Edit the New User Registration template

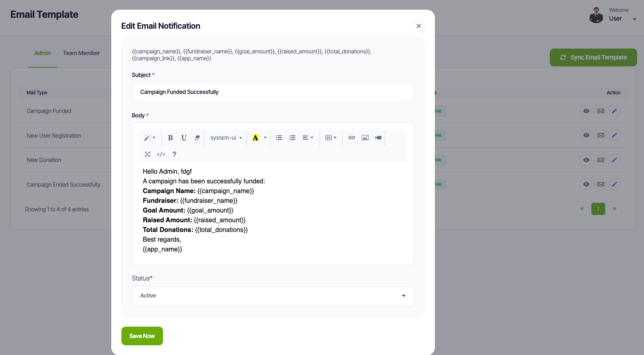[x=614, y=135]
